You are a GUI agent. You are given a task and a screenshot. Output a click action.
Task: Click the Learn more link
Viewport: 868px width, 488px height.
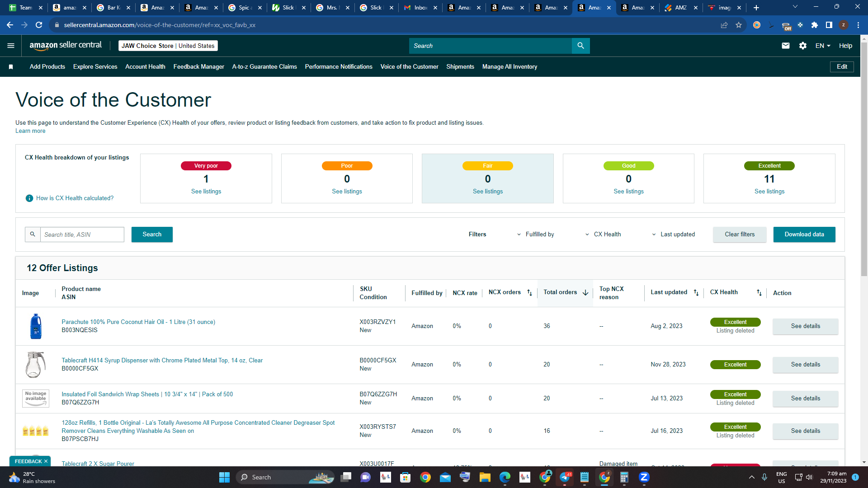[x=30, y=131]
